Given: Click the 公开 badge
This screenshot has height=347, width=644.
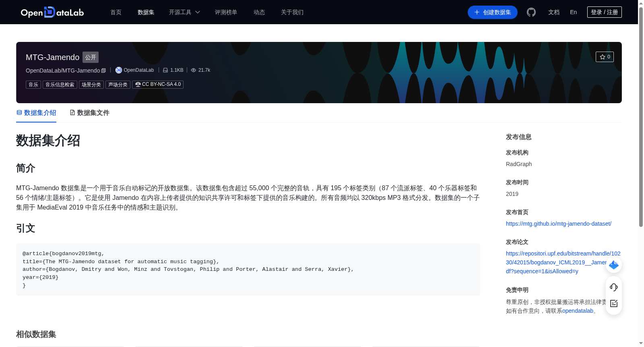Looking at the screenshot, I should tap(91, 57).
